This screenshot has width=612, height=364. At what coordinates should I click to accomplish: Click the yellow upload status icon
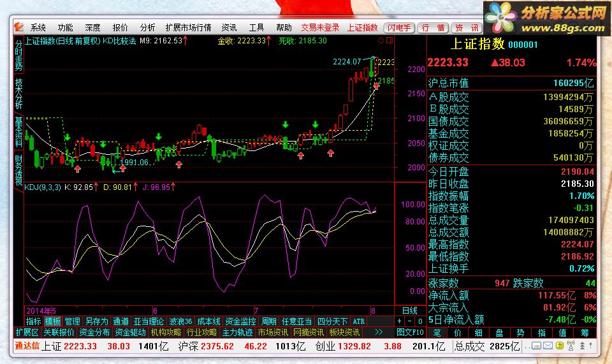tap(560, 346)
